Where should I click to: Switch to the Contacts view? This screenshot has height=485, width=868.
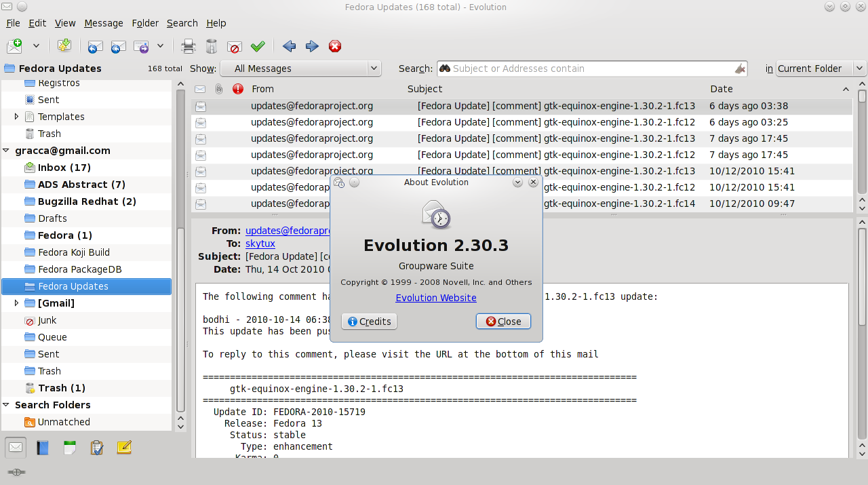43,448
